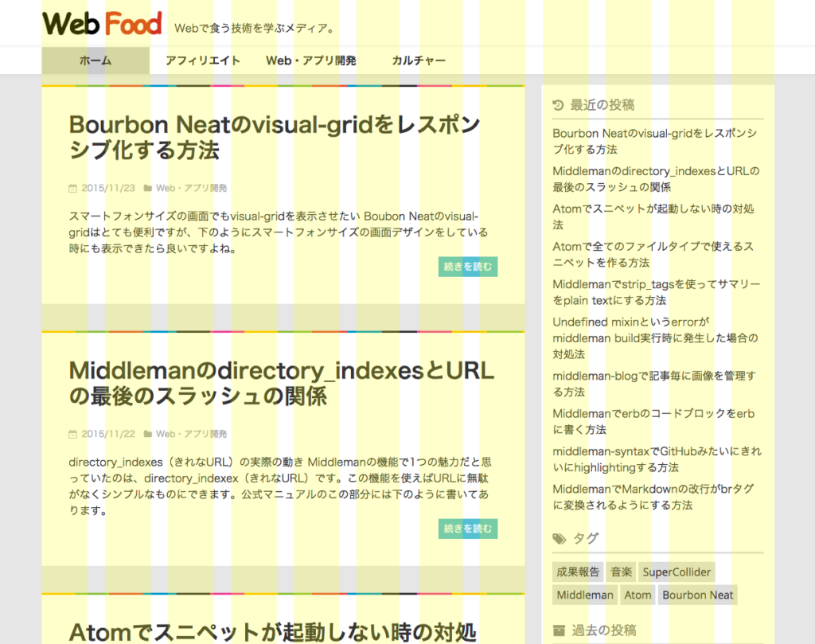Select the Middleman tag

[584, 595]
